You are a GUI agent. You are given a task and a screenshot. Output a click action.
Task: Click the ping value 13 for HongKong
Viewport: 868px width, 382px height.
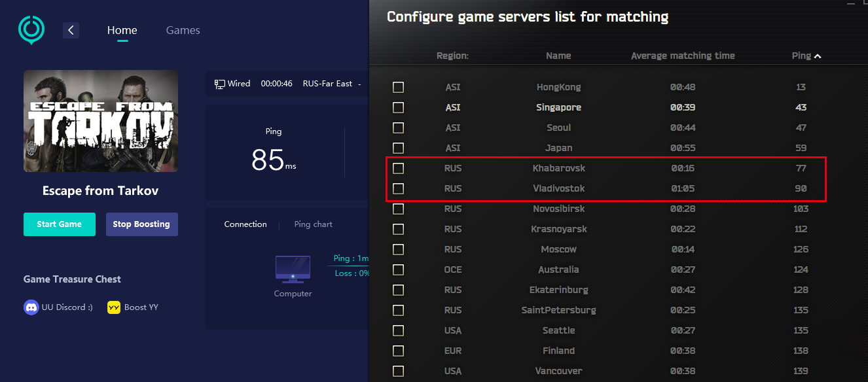801,87
